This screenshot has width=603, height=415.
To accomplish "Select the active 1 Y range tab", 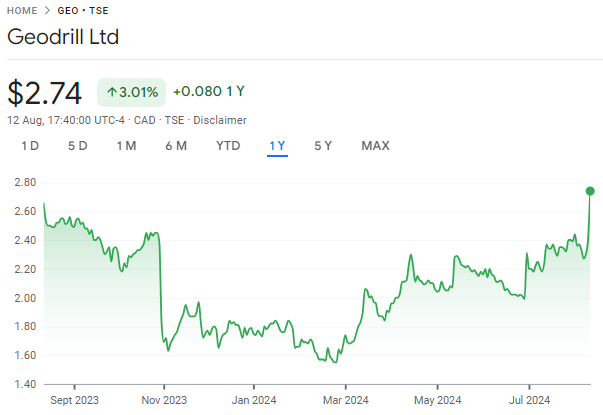I will (277, 146).
